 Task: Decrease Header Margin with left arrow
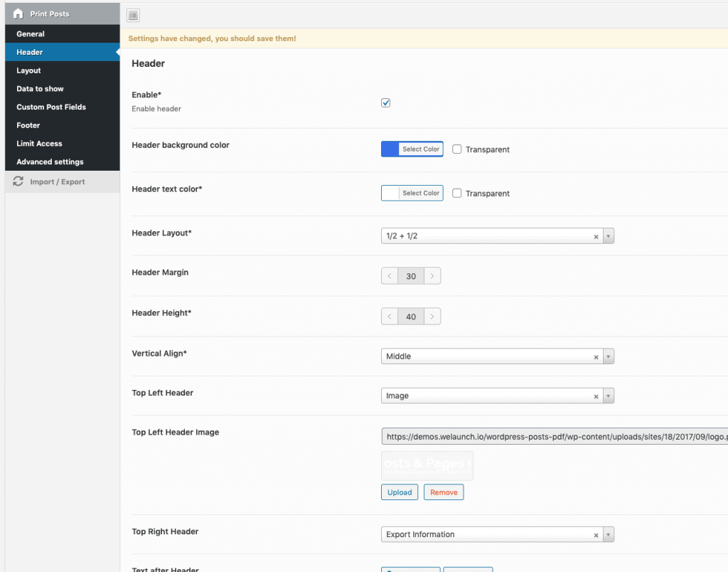(x=390, y=276)
